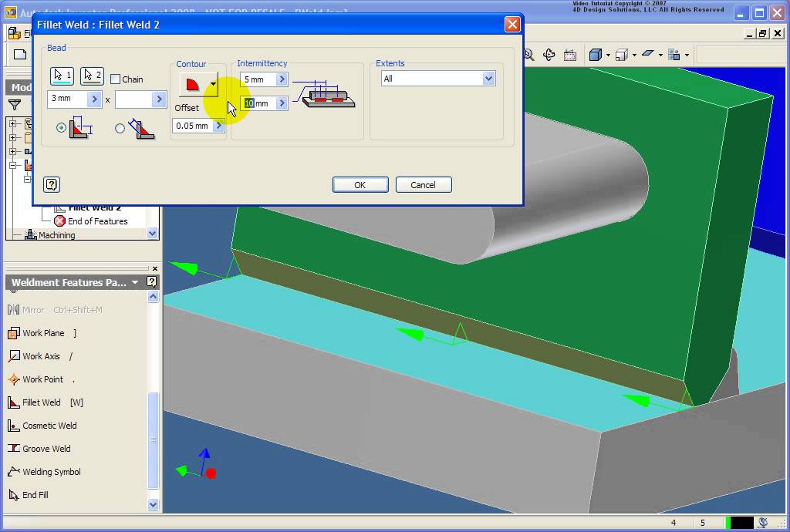Viewport: 790px width, 532px height.
Task: Click the Offset 0.05 mm field
Action: point(192,126)
